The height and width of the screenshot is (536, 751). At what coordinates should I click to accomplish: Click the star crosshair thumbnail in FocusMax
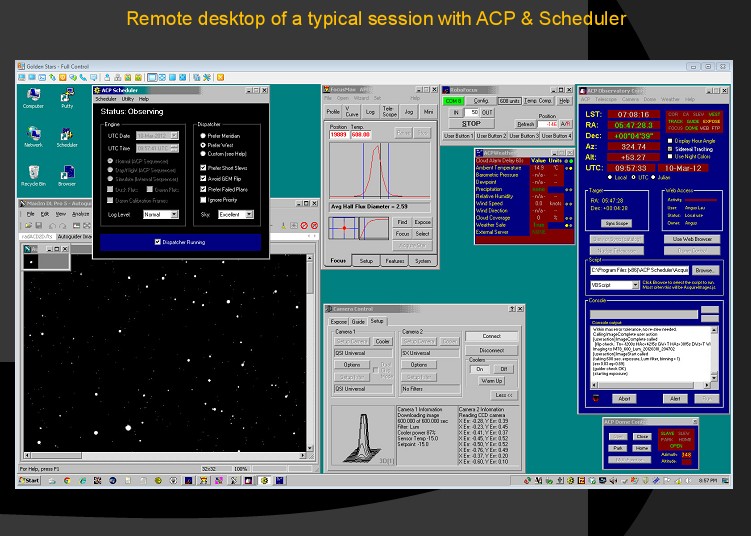343,228
